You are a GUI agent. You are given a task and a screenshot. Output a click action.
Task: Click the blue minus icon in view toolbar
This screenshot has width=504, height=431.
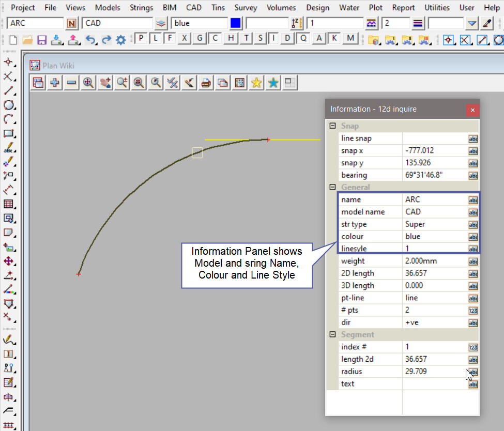point(71,82)
